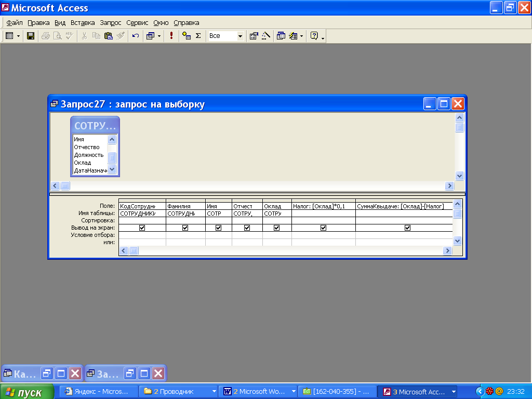Open the Вставка menu
The height and width of the screenshot is (399, 532).
pos(83,23)
